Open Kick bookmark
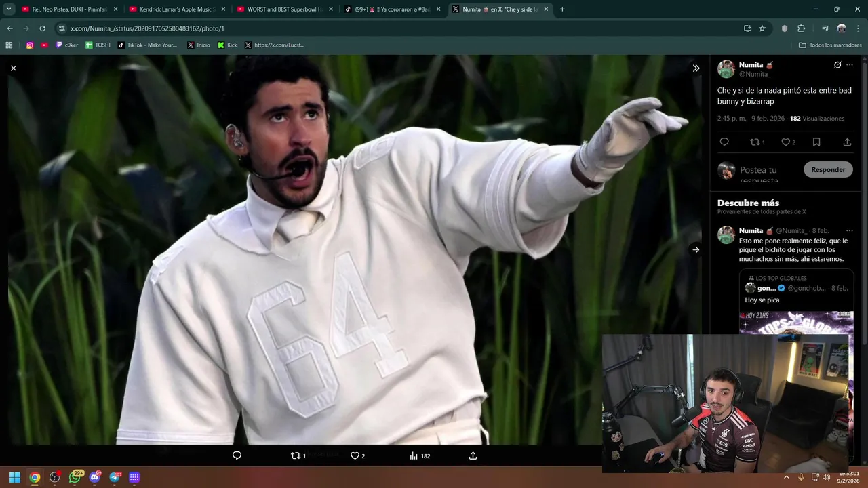868x488 pixels. pos(228,45)
